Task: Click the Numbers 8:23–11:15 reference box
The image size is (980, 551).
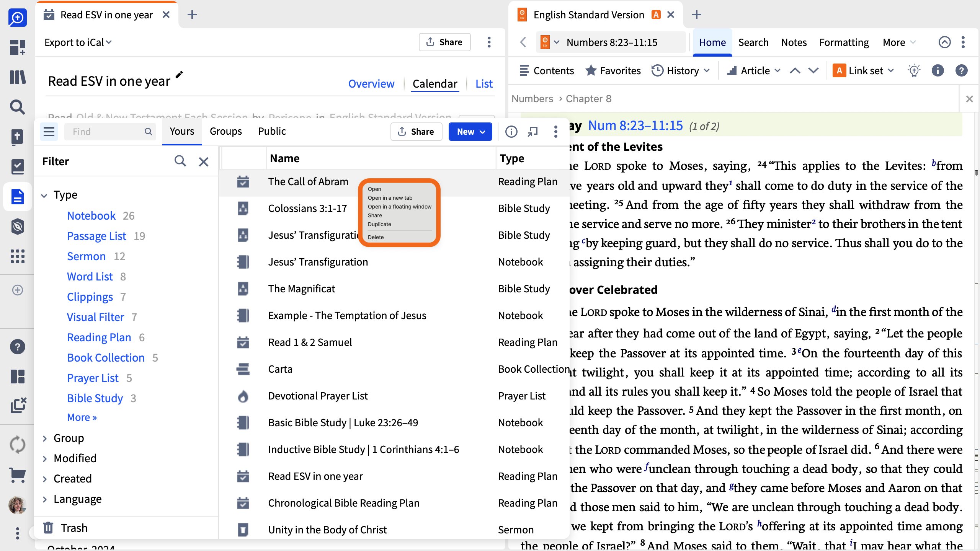Action: point(612,42)
